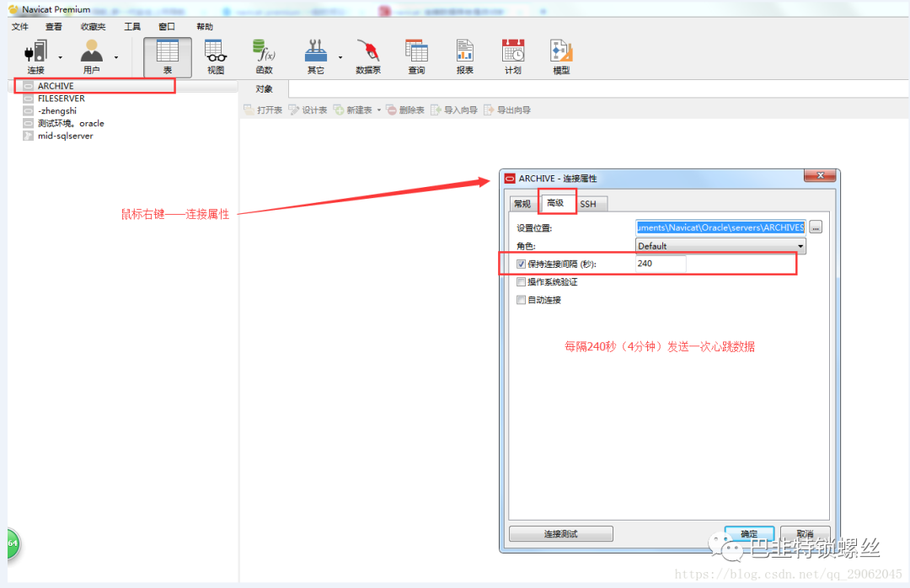Click Import Wizard (导入向导) button
910x588 pixels.
(454, 110)
